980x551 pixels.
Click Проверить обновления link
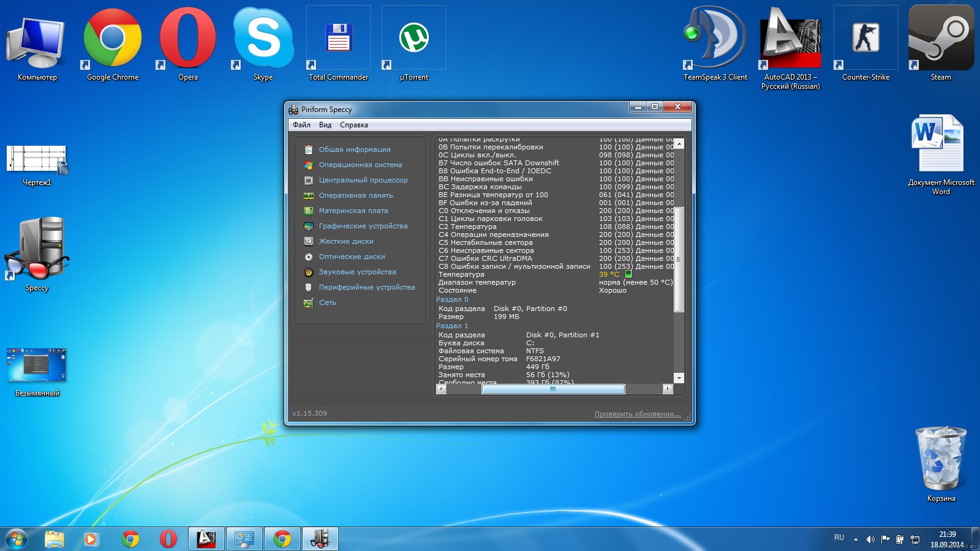(638, 414)
